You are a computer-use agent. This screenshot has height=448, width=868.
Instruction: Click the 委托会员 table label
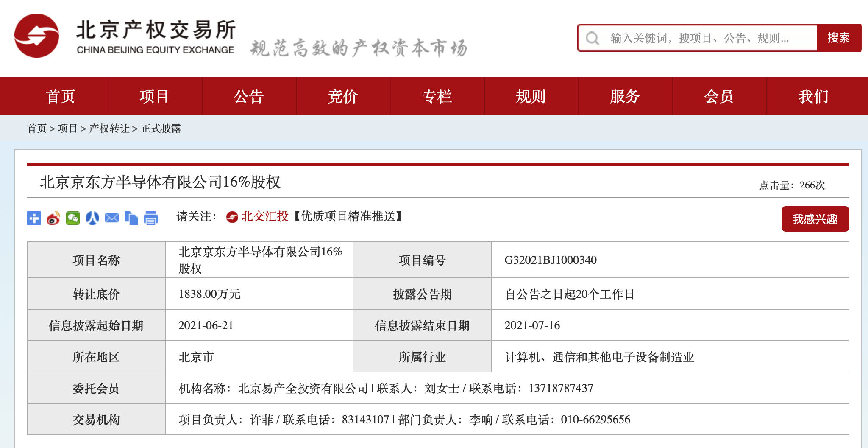point(96,388)
